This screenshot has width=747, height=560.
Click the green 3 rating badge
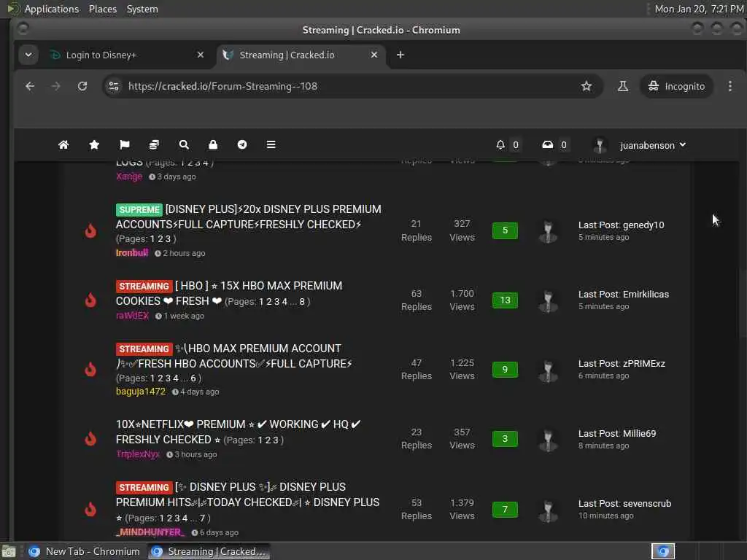505,438
